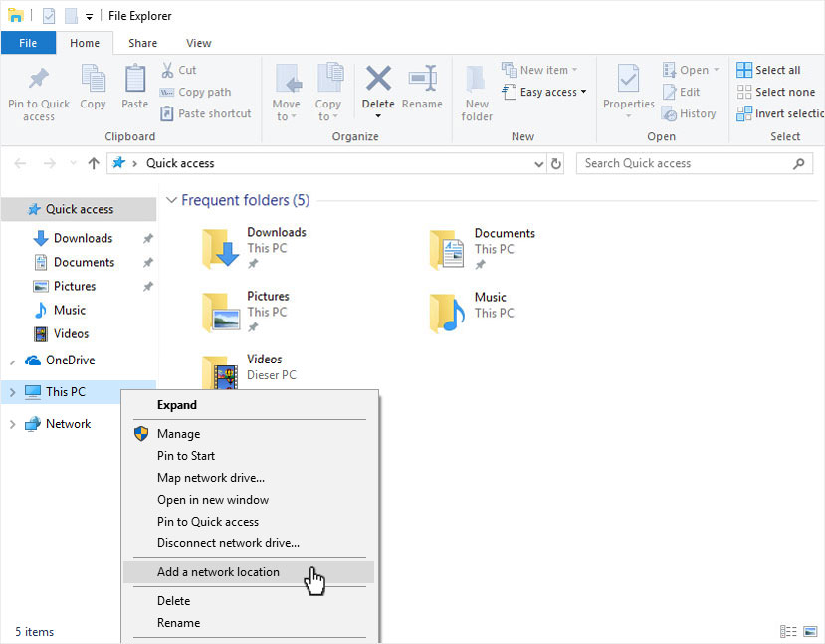Click the Edit icon in Open group
This screenshot has height=644, width=825.
pos(670,92)
